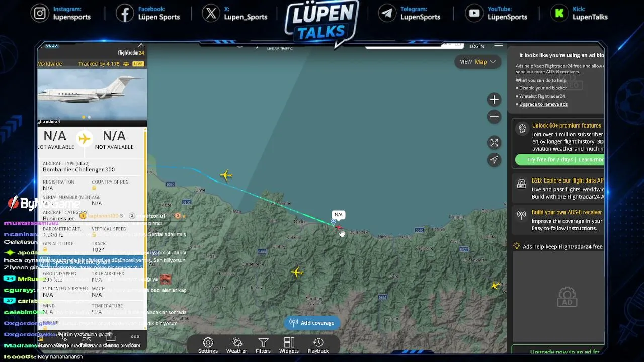The width and height of the screenshot is (644, 362).
Task: Zoom in the map with plus button
Action: tap(494, 100)
